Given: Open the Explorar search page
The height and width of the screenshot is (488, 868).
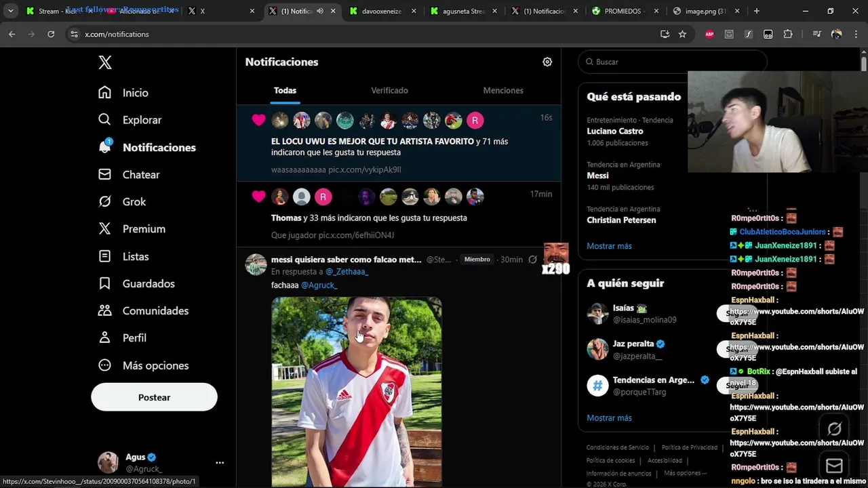Looking at the screenshot, I should tap(130, 120).
